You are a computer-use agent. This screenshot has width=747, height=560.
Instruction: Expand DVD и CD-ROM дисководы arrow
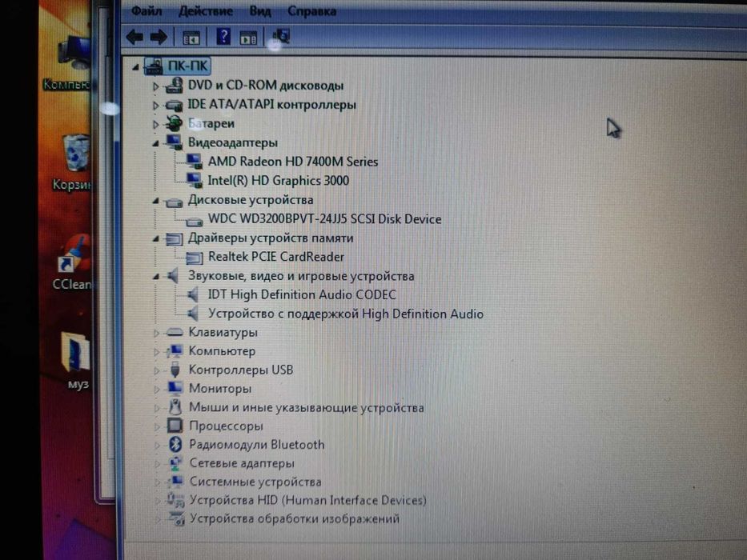(156, 86)
